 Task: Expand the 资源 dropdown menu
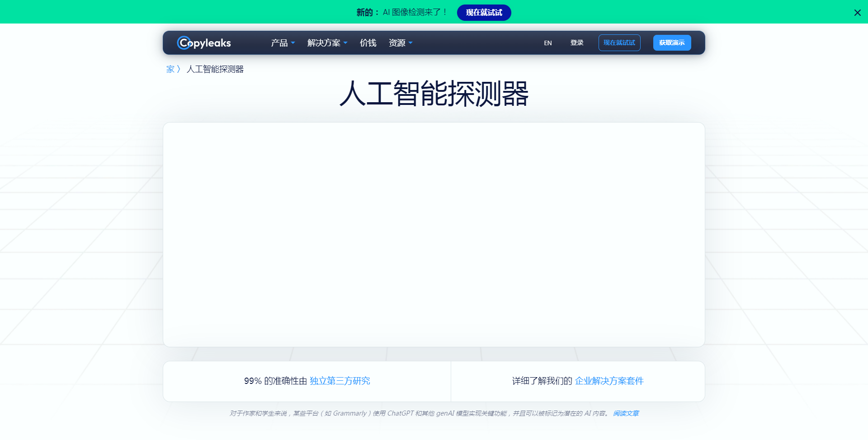[400, 43]
